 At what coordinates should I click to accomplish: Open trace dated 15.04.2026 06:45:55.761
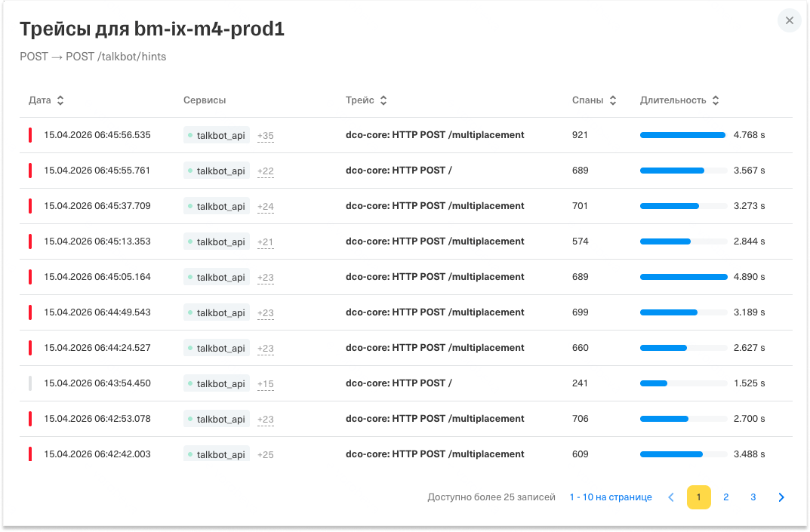click(97, 171)
